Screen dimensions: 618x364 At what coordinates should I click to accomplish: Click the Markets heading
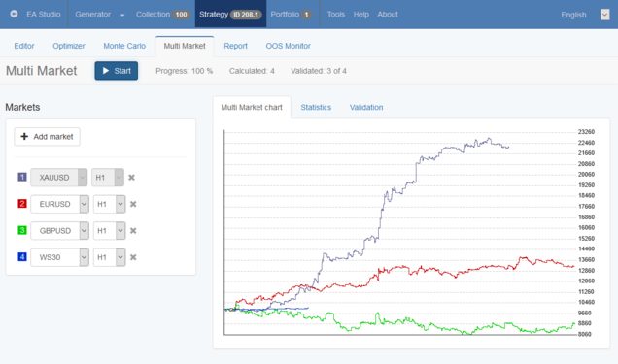(x=22, y=107)
